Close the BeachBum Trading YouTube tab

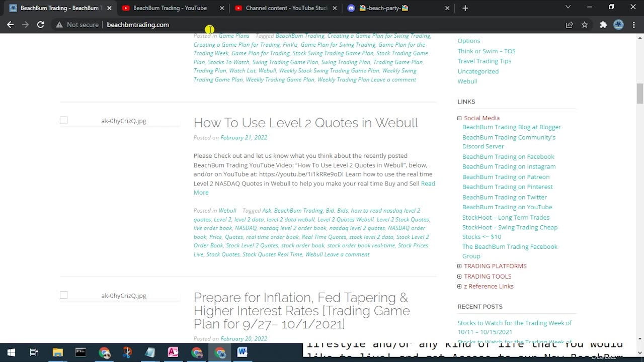coord(222,8)
